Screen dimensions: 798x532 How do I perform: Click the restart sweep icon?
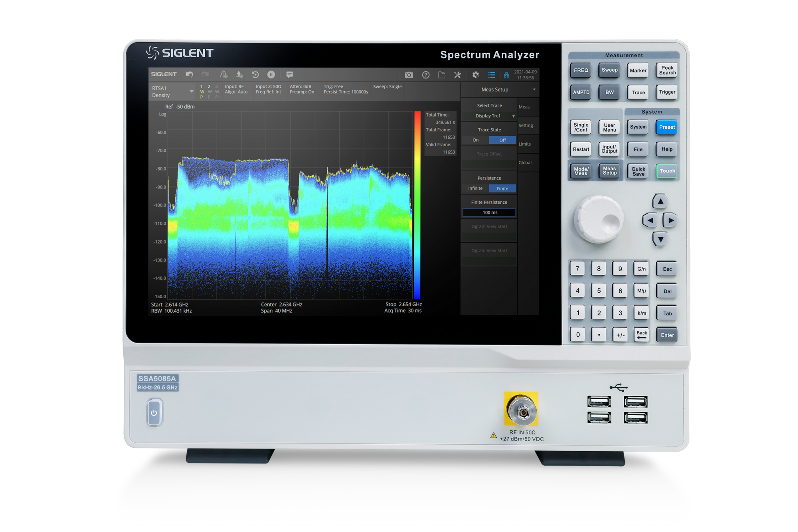[255, 74]
